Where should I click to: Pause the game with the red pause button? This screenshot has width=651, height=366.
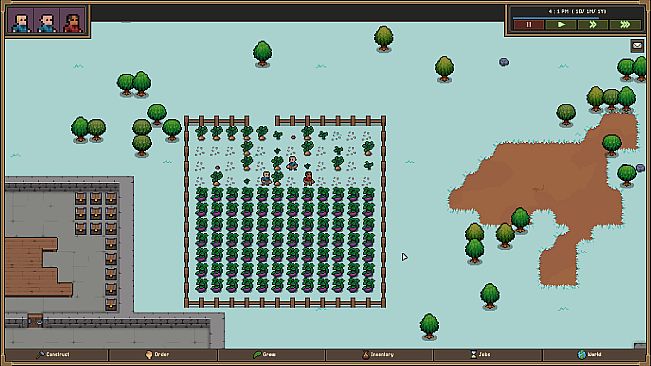[529, 25]
